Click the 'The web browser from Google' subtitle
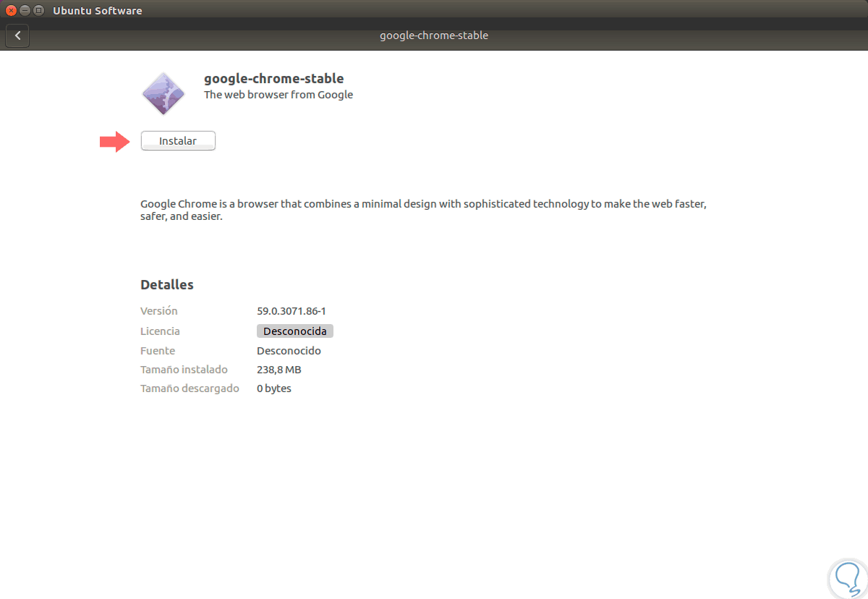 click(278, 95)
